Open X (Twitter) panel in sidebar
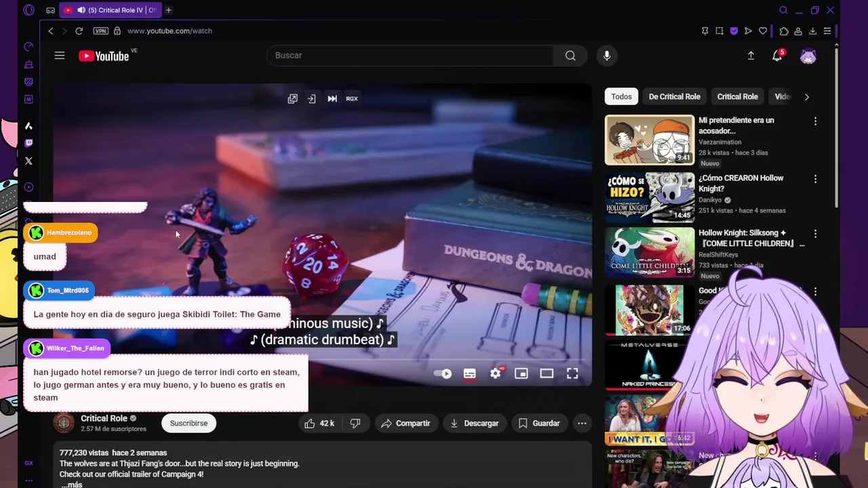The height and width of the screenshot is (488, 868). click(x=28, y=161)
